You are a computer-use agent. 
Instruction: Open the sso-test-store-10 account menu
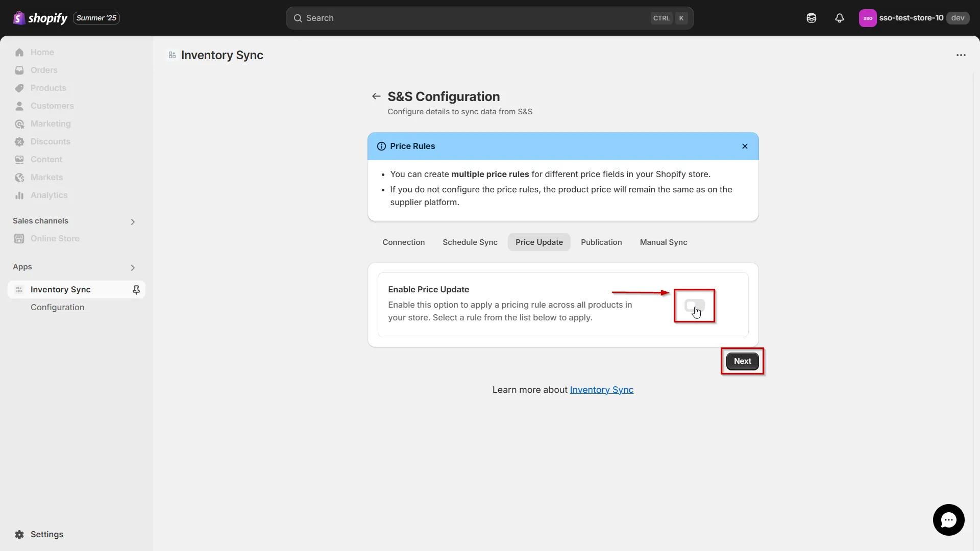(914, 18)
